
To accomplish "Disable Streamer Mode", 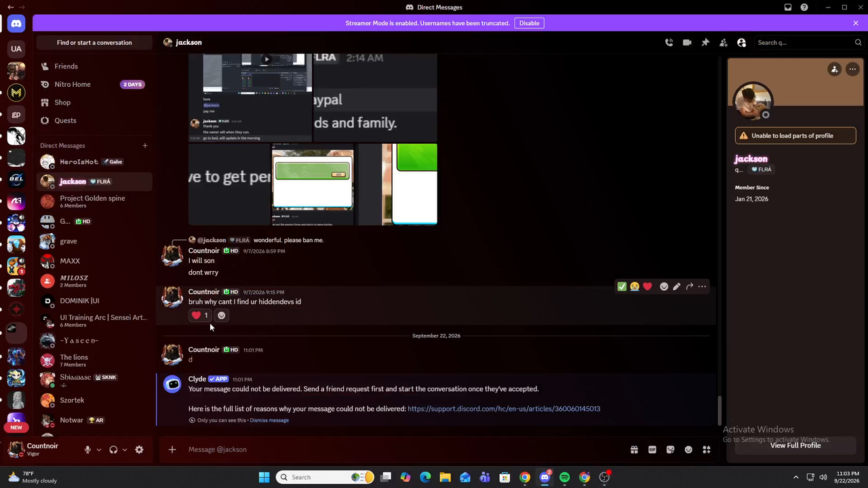I will click(530, 23).
